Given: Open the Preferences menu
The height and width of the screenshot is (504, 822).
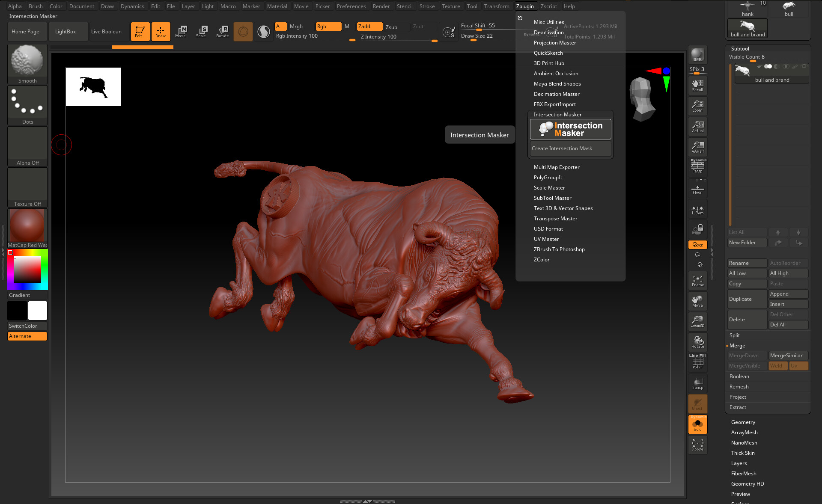Looking at the screenshot, I should coord(351,6).
